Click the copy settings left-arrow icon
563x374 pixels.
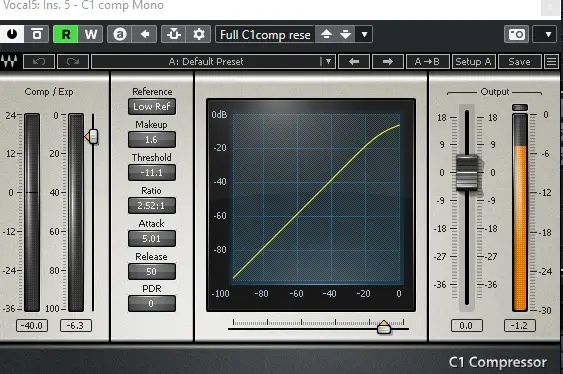pyautogui.click(x=145, y=34)
